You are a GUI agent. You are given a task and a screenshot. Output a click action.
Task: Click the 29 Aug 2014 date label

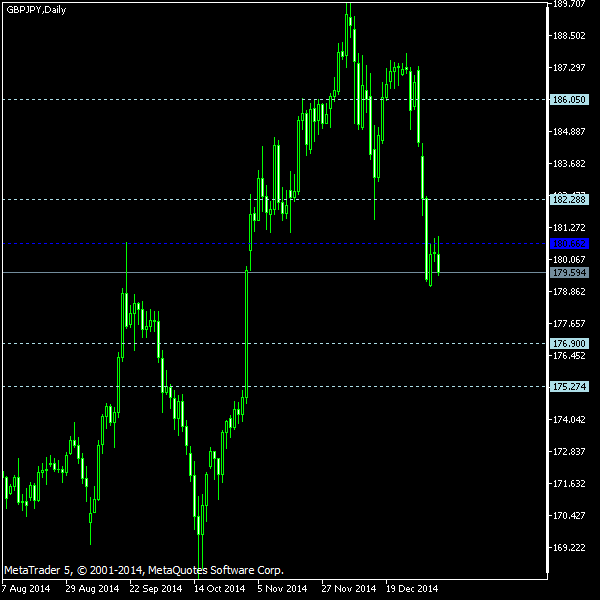92,589
